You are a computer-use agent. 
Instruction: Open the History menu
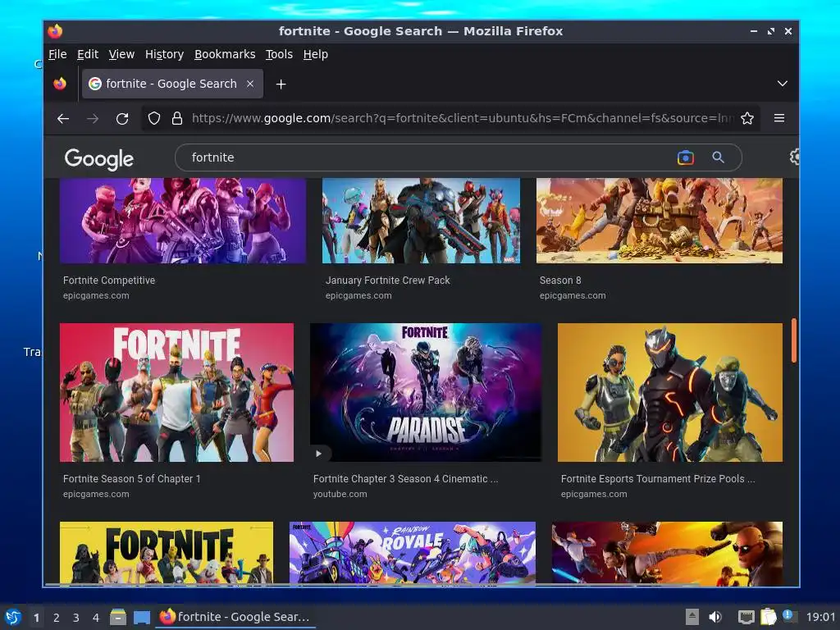(164, 54)
